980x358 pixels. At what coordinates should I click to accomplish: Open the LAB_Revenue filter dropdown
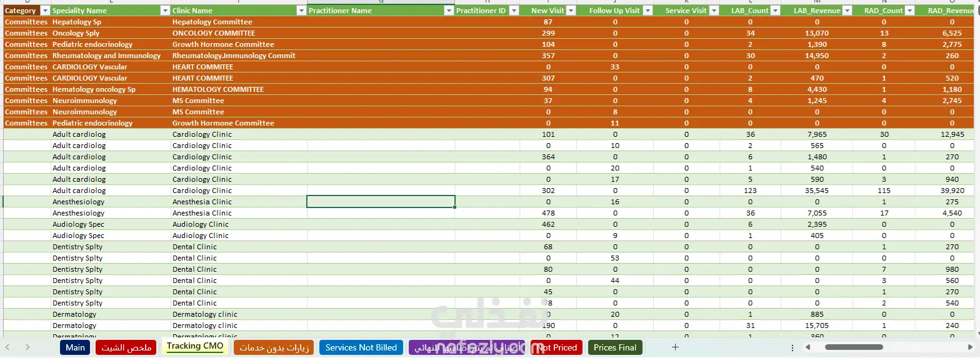point(848,11)
